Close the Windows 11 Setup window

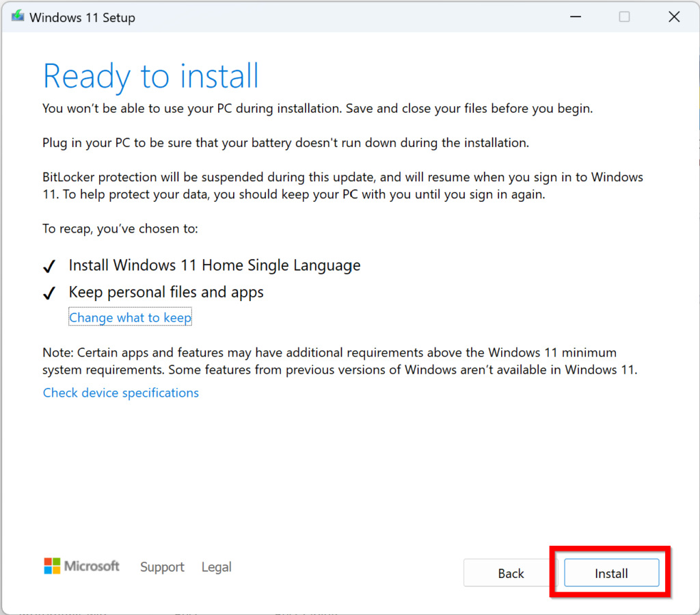(x=674, y=17)
